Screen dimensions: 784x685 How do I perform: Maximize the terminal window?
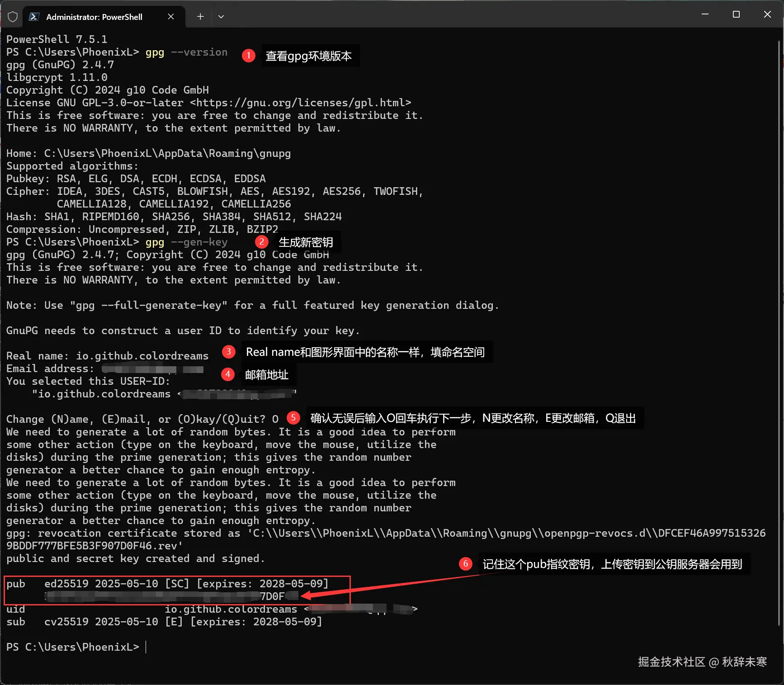[x=736, y=14]
